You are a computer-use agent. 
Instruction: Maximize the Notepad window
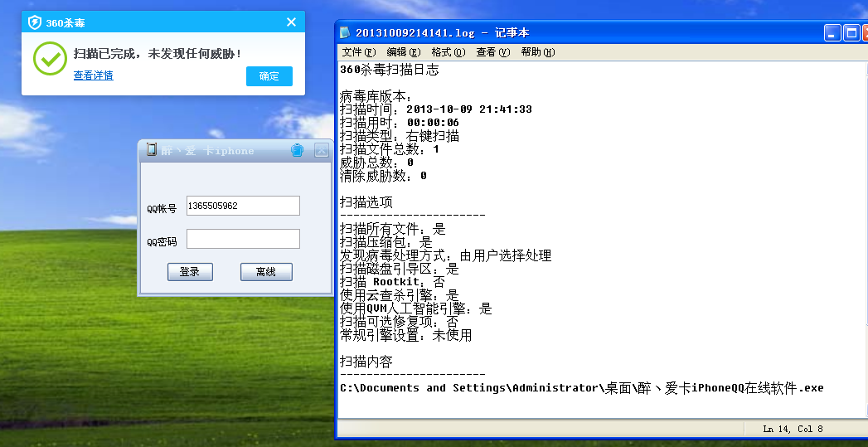pos(851,32)
